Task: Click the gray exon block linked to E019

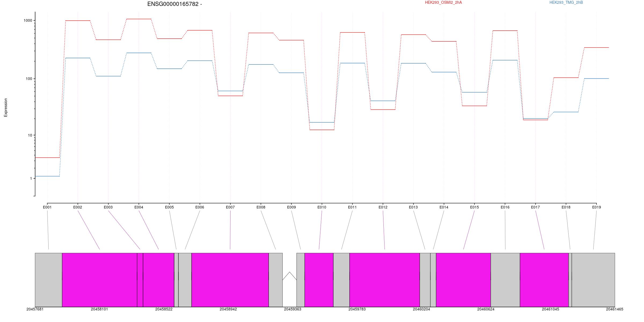Action: click(x=593, y=280)
